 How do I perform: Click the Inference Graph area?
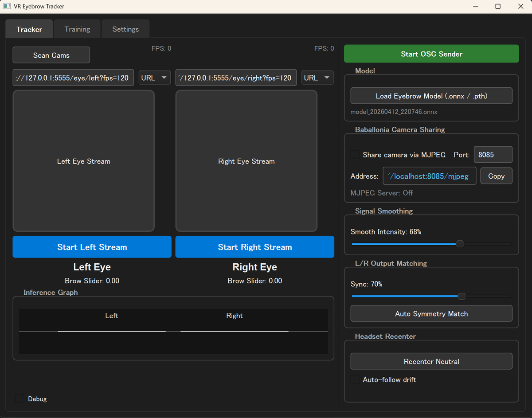[173, 331]
